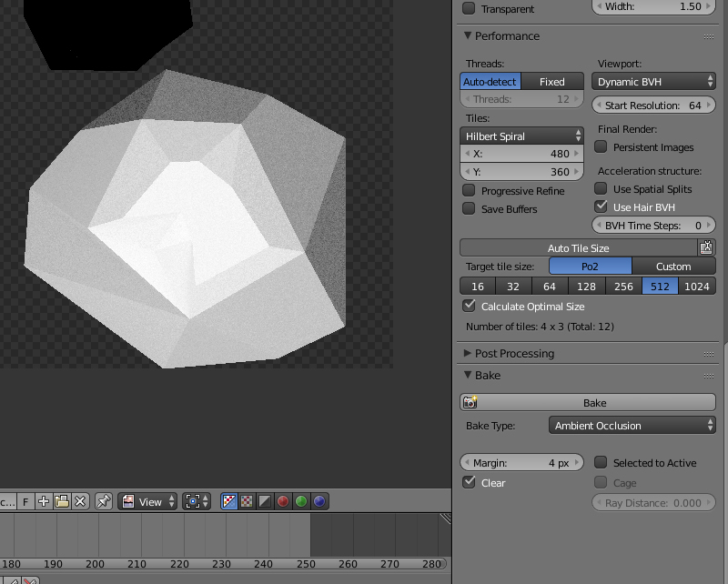Select the 512 tile size button
The width and height of the screenshot is (728, 584).
[x=660, y=286]
